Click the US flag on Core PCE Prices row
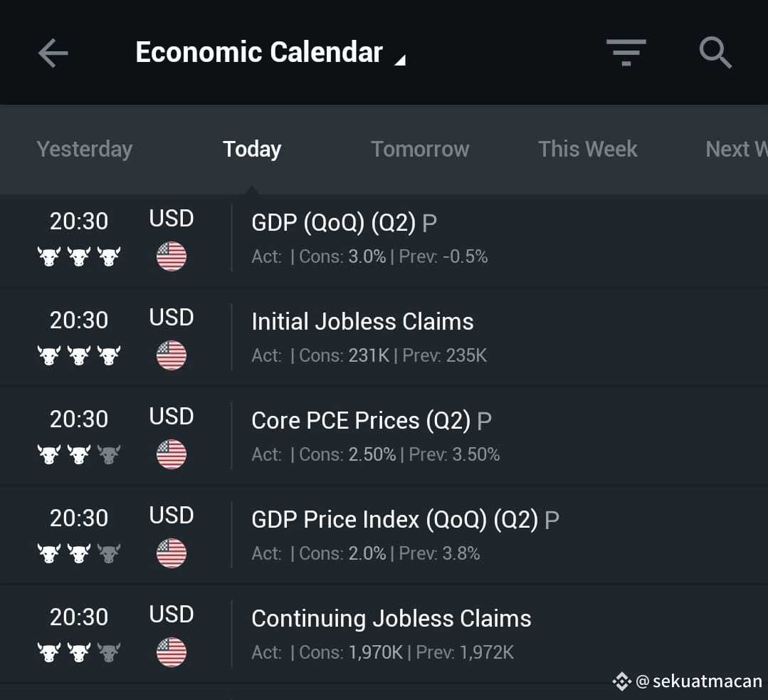Screen dimensions: 768x700 (x=172, y=454)
